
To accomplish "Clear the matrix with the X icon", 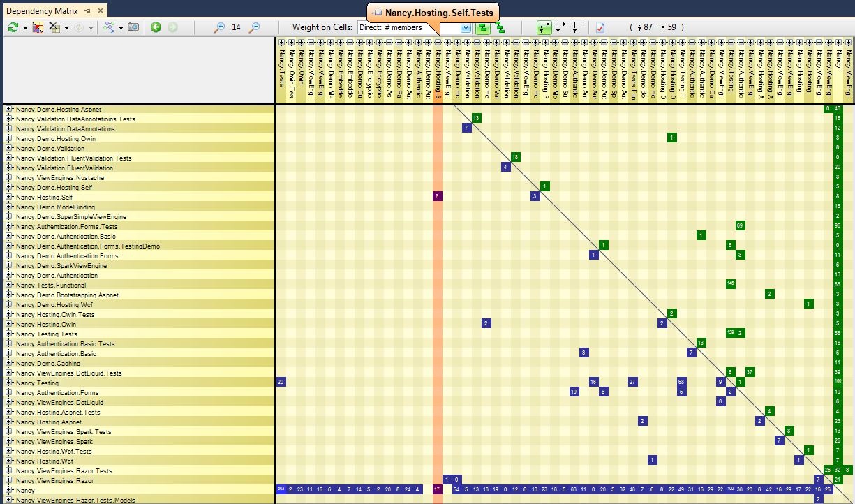I will [54, 27].
